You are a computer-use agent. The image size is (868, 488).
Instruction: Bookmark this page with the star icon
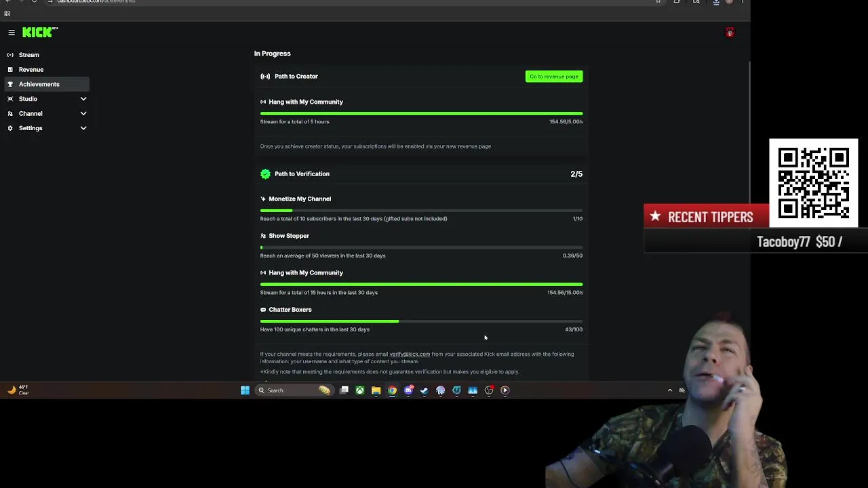tap(658, 1)
